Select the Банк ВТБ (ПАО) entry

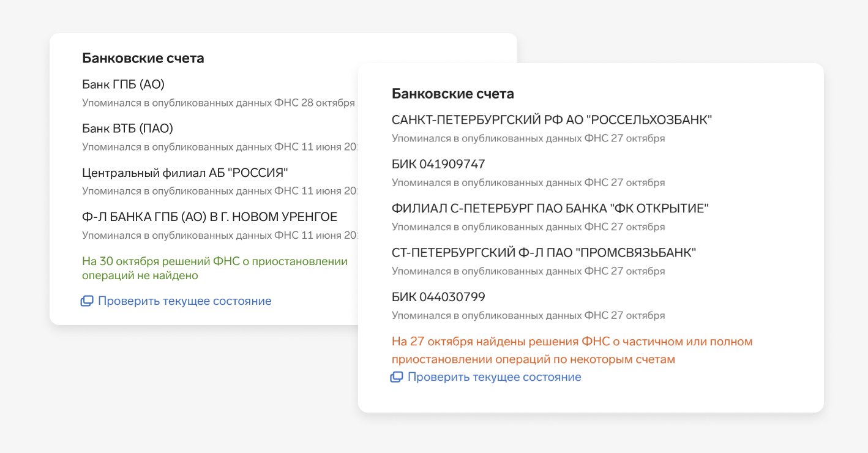click(x=127, y=129)
